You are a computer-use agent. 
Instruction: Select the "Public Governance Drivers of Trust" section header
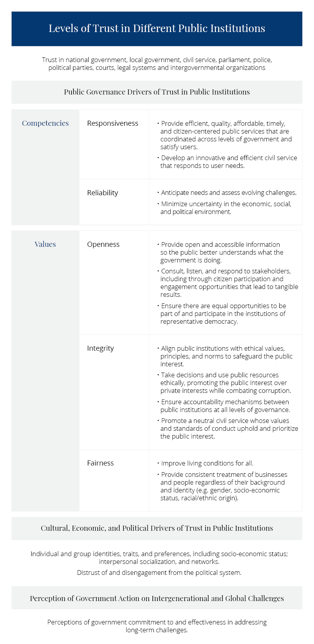(x=157, y=92)
